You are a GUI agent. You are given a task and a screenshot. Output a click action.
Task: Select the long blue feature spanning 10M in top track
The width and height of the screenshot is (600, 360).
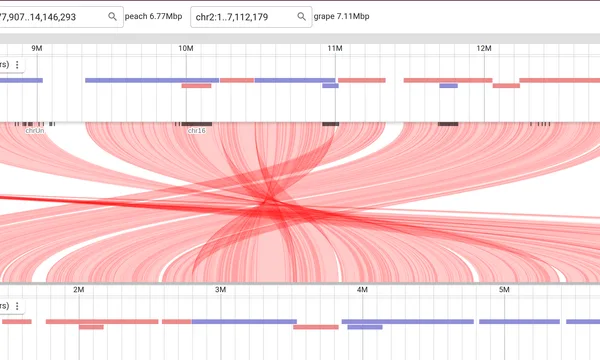point(152,80)
